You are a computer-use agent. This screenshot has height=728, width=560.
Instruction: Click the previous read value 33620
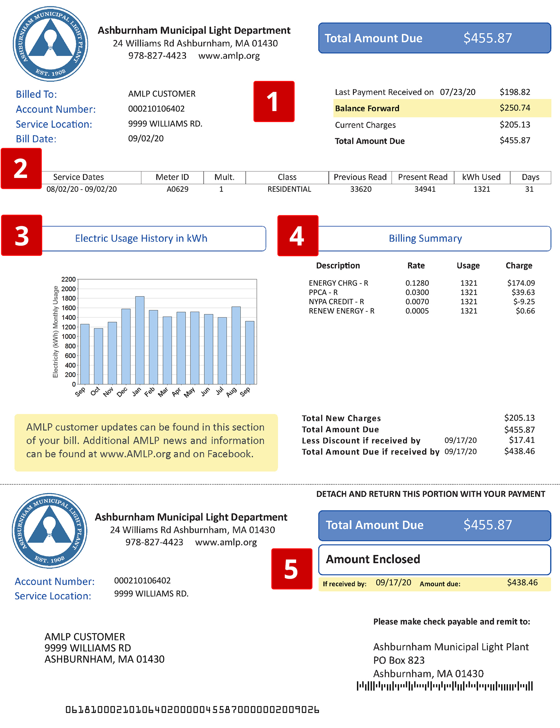pyautogui.click(x=361, y=189)
